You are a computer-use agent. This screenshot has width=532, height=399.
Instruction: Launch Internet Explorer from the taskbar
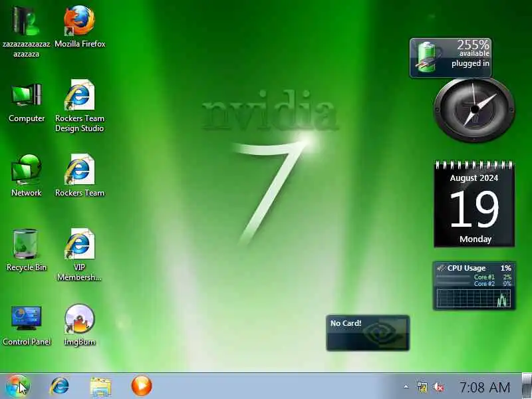pos(60,386)
